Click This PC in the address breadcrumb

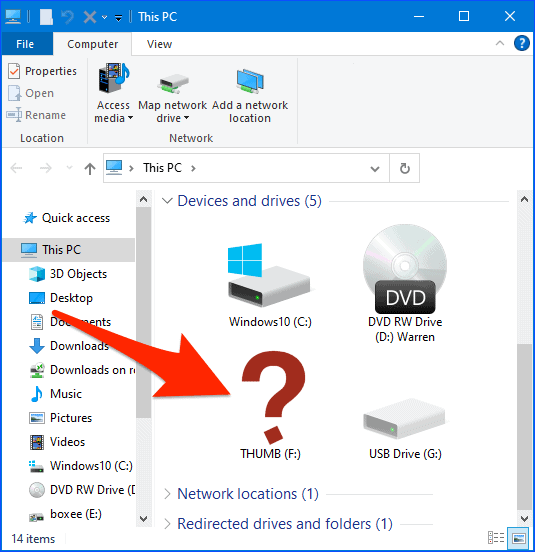[x=162, y=168]
